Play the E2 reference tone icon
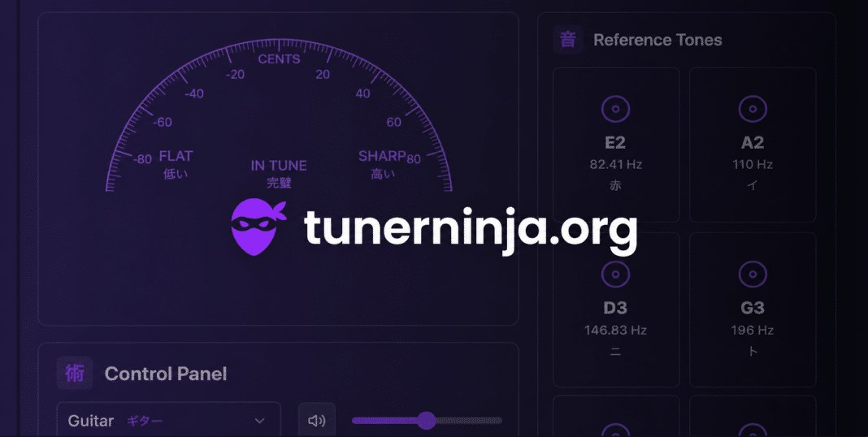The image size is (868, 437). [x=615, y=109]
